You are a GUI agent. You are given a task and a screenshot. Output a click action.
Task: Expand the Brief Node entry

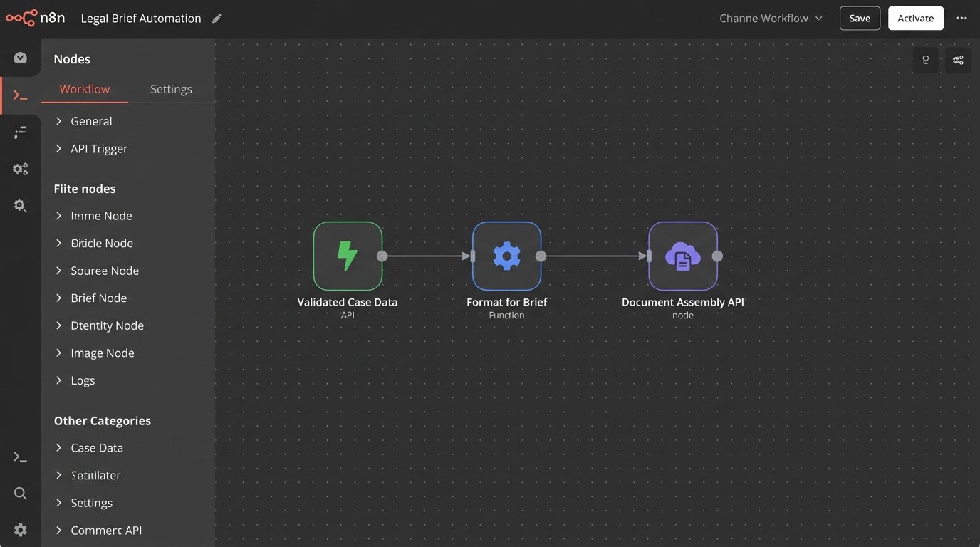point(98,298)
